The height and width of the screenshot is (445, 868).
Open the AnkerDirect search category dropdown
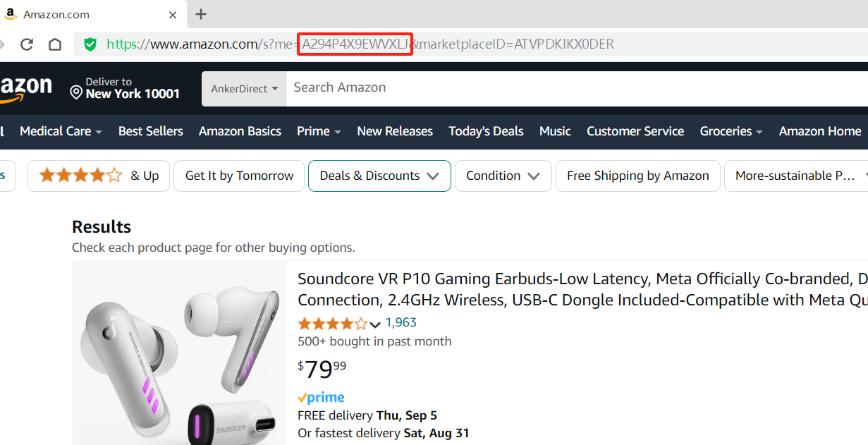pyautogui.click(x=244, y=89)
